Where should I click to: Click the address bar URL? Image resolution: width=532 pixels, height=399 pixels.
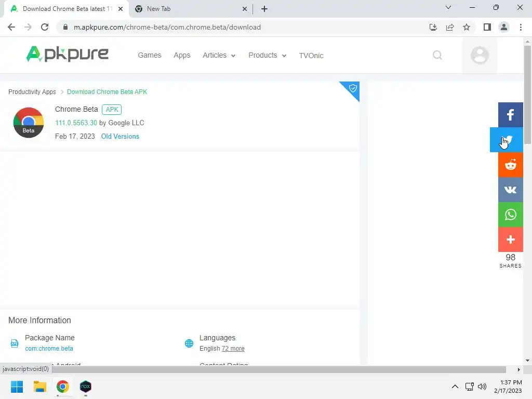[x=167, y=27]
